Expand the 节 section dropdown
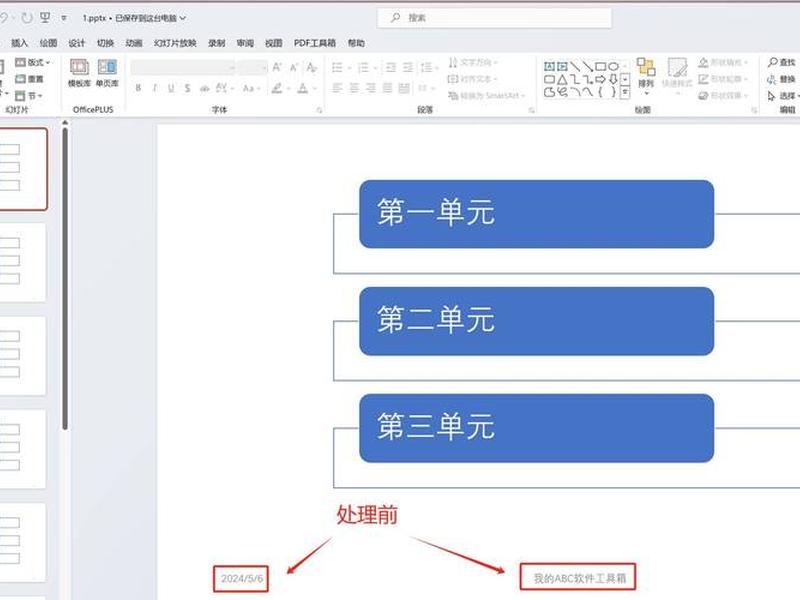This screenshot has height=600, width=800. pyautogui.click(x=29, y=95)
